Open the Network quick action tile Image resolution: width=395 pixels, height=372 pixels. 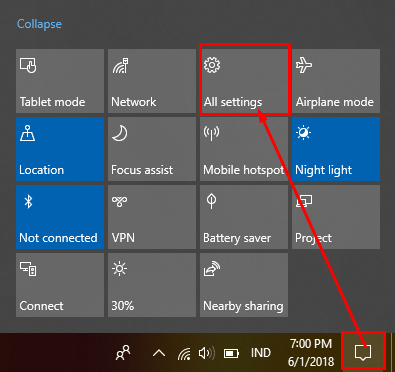pyautogui.click(x=152, y=81)
